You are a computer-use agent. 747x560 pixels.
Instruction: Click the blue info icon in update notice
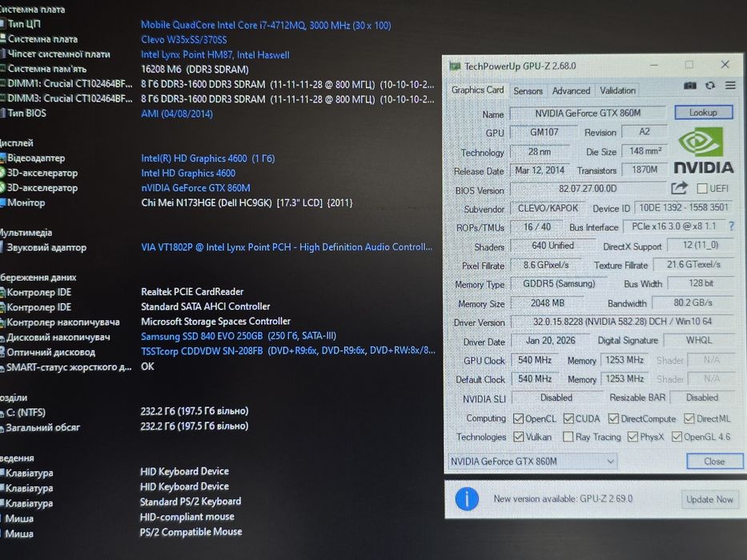point(467,499)
